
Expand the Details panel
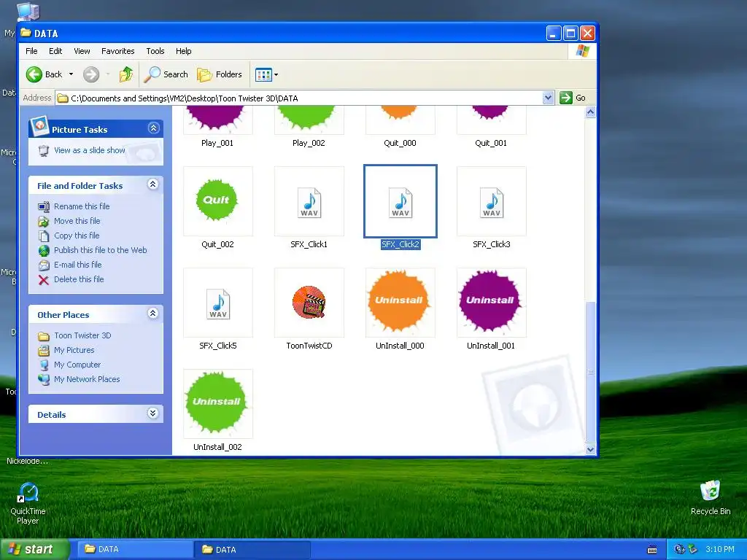point(153,413)
